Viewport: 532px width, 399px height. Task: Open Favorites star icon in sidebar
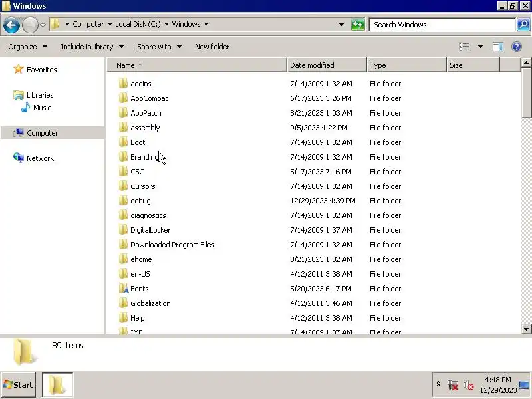pos(19,69)
